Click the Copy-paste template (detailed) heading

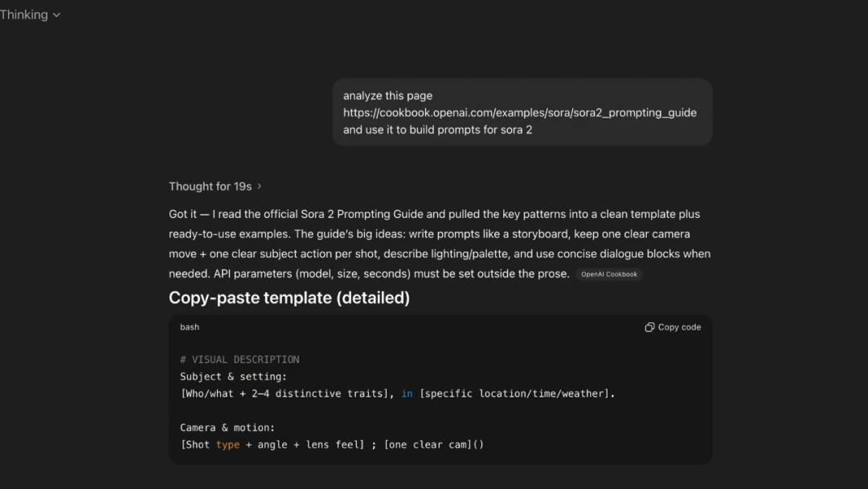tap(289, 298)
